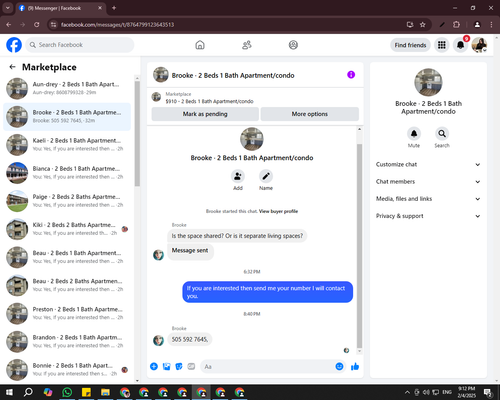This screenshot has width=500, height=400.
Task: Open new browser tab
Action: tap(114, 8)
